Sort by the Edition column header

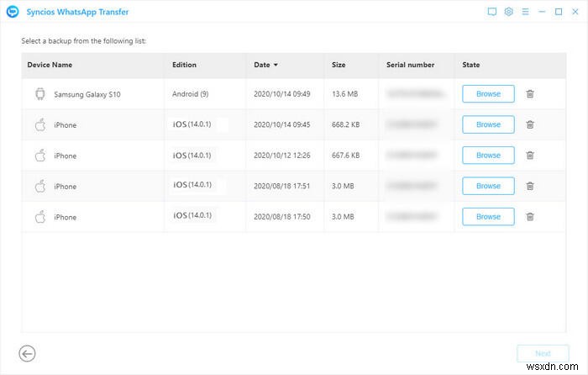[x=184, y=65]
